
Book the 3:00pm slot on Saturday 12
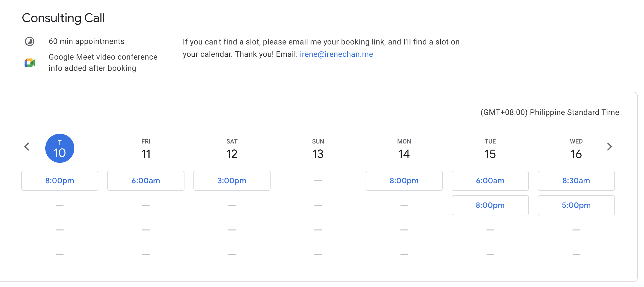click(232, 181)
